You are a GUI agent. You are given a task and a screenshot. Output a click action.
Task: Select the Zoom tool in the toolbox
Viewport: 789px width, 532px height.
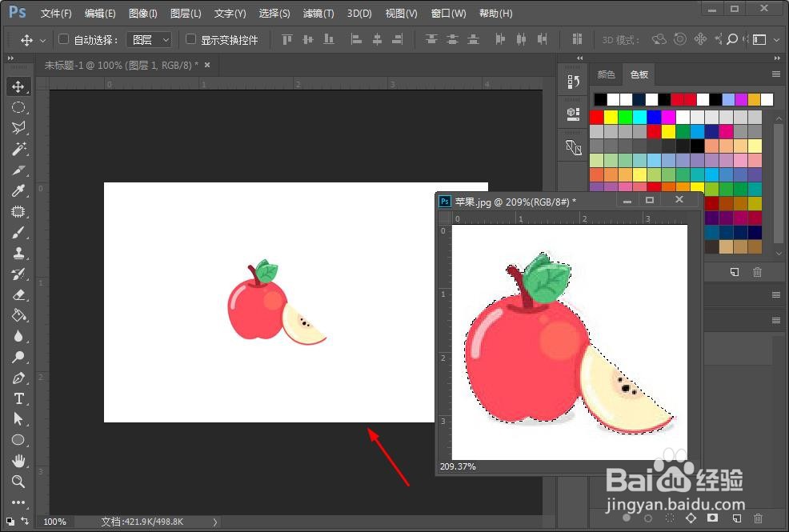point(18,482)
